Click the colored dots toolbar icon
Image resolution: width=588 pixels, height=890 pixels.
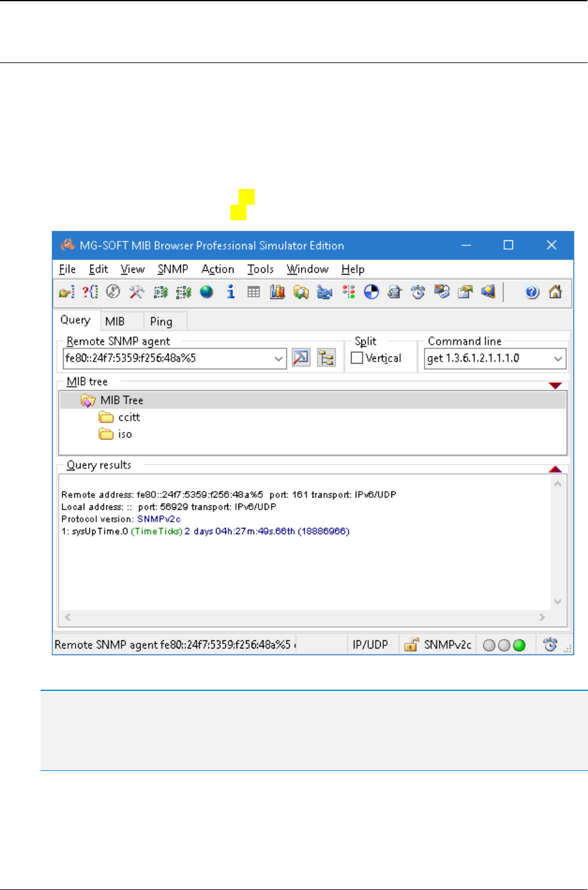tap(348, 291)
